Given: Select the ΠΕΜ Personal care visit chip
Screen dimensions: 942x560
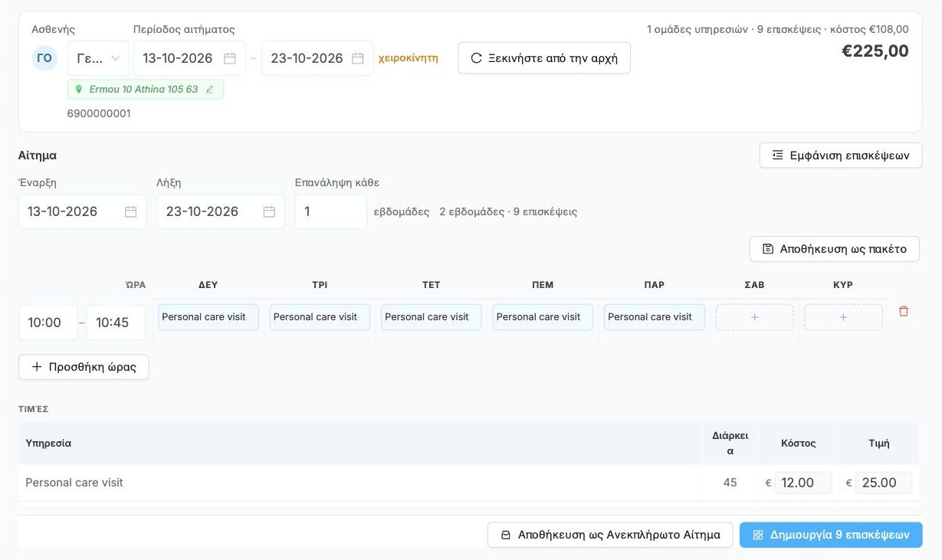Looking at the screenshot, I should click(543, 317).
